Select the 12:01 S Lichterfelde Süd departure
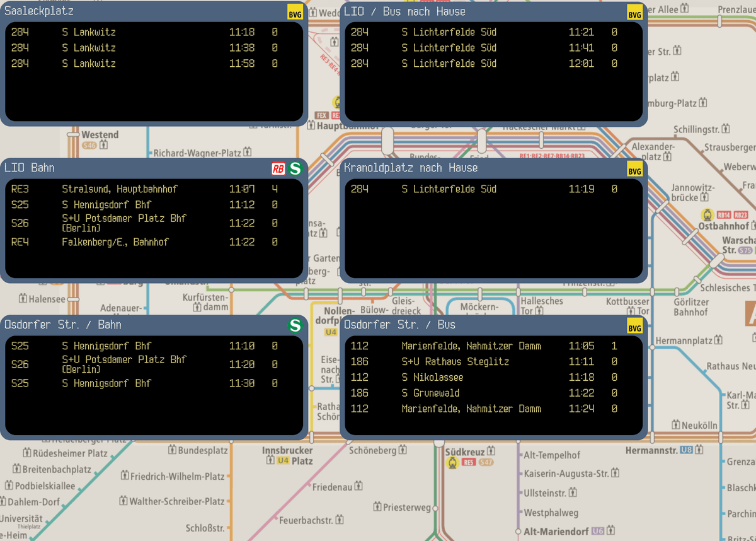This screenshot has height=541, width=756. (493, 64)
